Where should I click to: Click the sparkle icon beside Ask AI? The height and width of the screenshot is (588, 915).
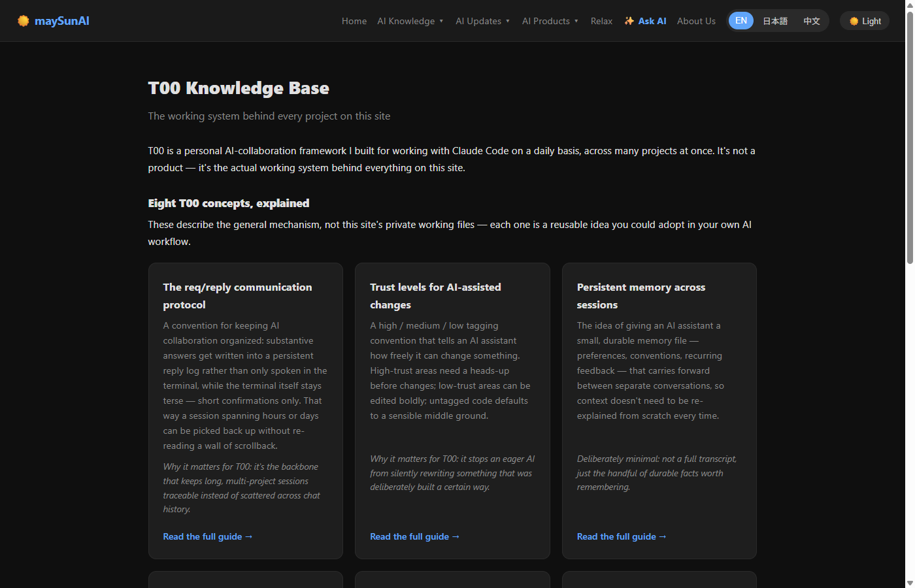pos(629,21)
